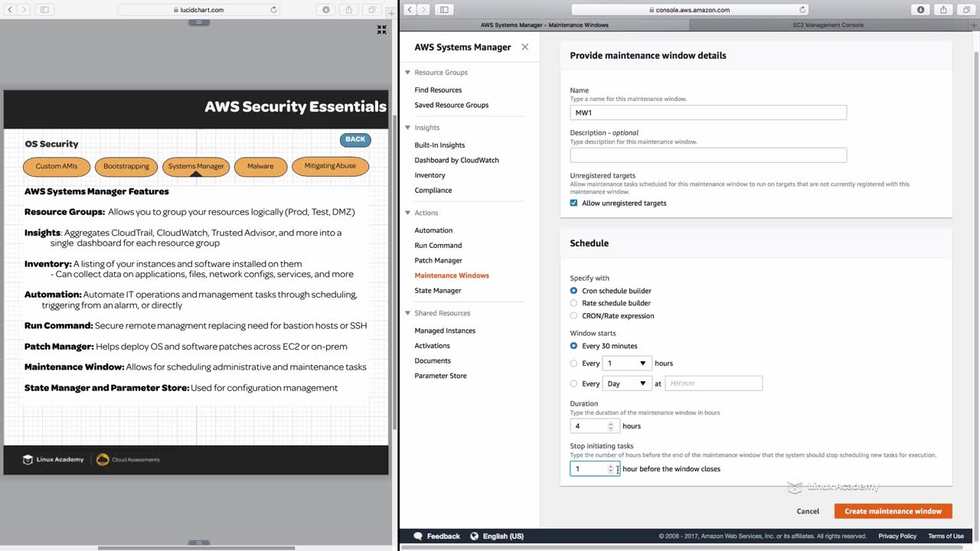
Task: Click the Name input field containing MW1
Action: (708, 112)
